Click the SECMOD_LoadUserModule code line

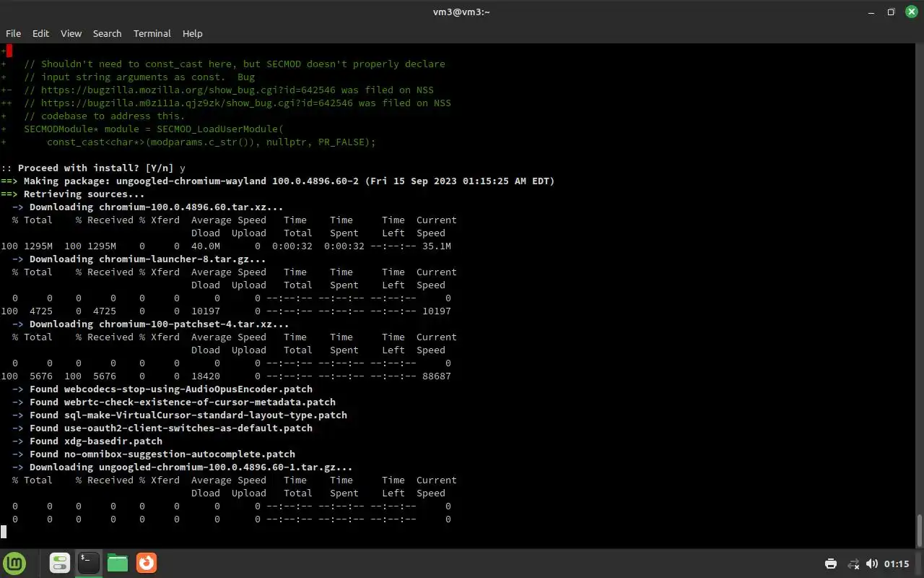pos(142,129)
